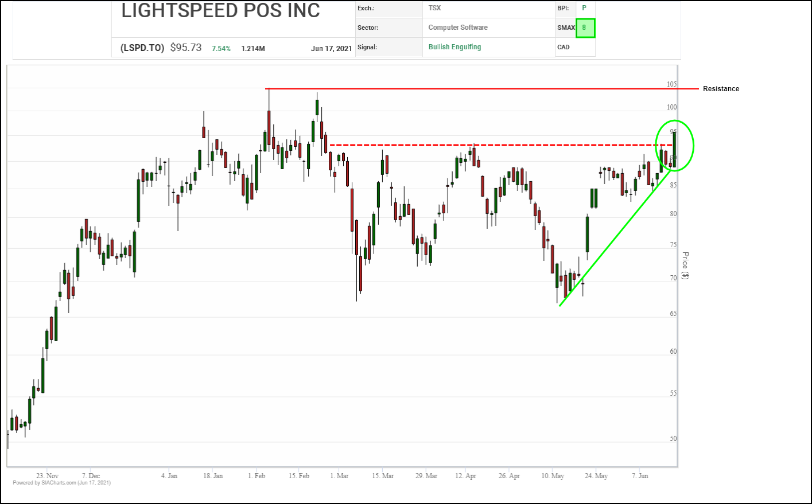Viewport: 812px width, 504px height.
Task: Select the 29. Mar date label
Action: click(426, 476)
